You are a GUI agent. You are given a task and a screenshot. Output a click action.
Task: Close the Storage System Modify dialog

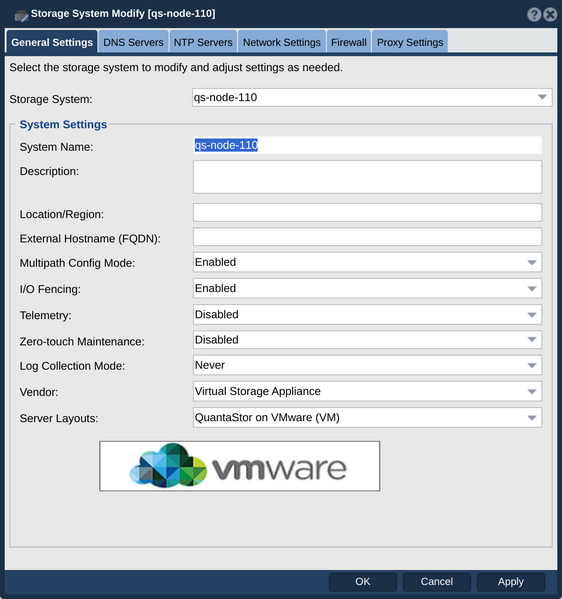click(x=550, y=15)
